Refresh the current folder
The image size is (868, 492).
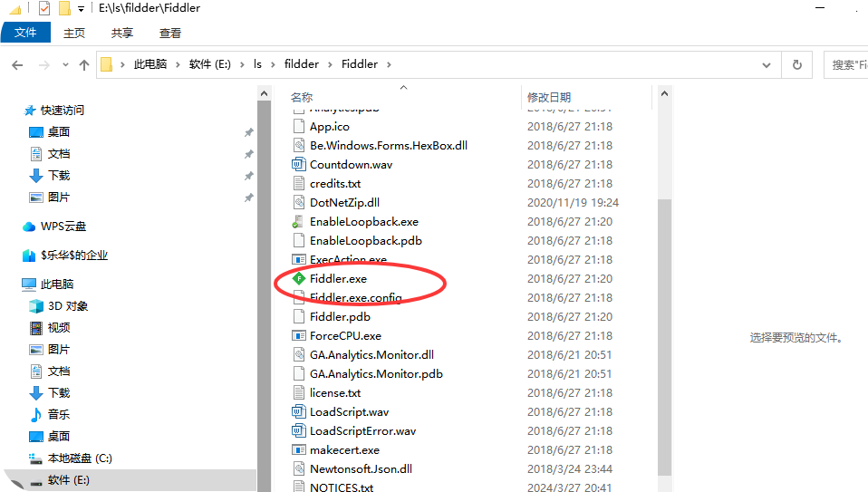[797, 65]
